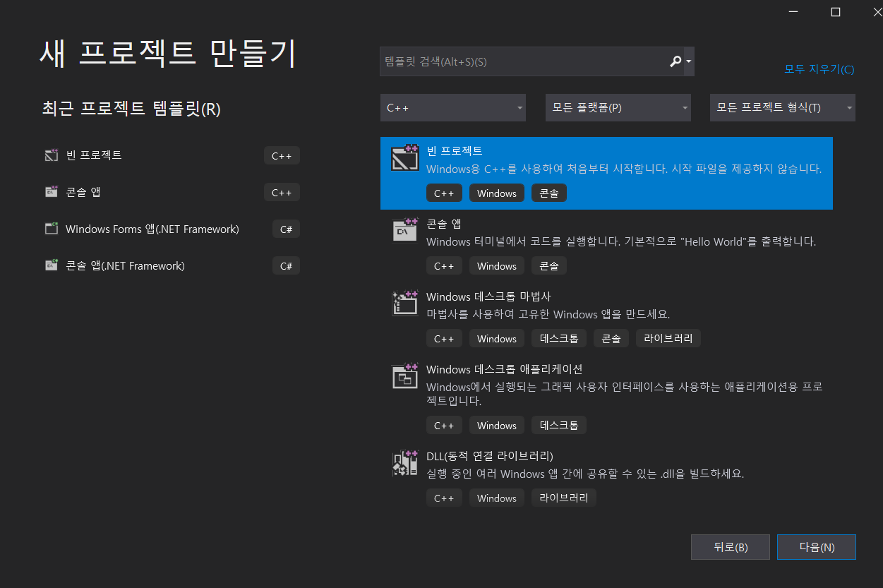This screenshot has height=588, width=883.
Task: Click the 콘솔 tag under 빈 프로젝트
Action: point(549,193)
